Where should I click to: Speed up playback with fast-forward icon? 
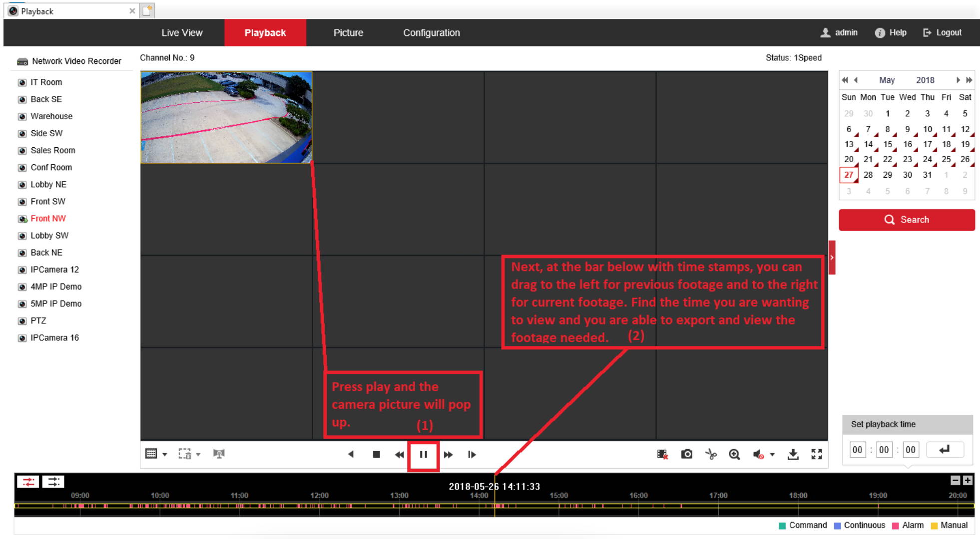coord(448,454)
